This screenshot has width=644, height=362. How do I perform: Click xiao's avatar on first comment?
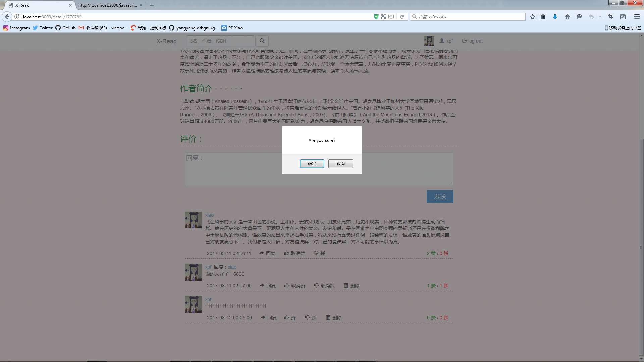pos(194,220)
